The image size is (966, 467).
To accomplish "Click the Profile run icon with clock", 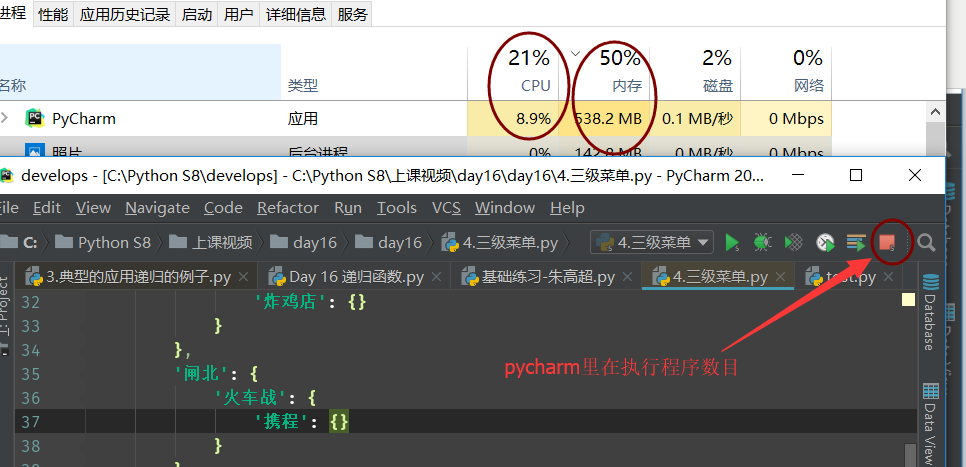I will [825, 243].
